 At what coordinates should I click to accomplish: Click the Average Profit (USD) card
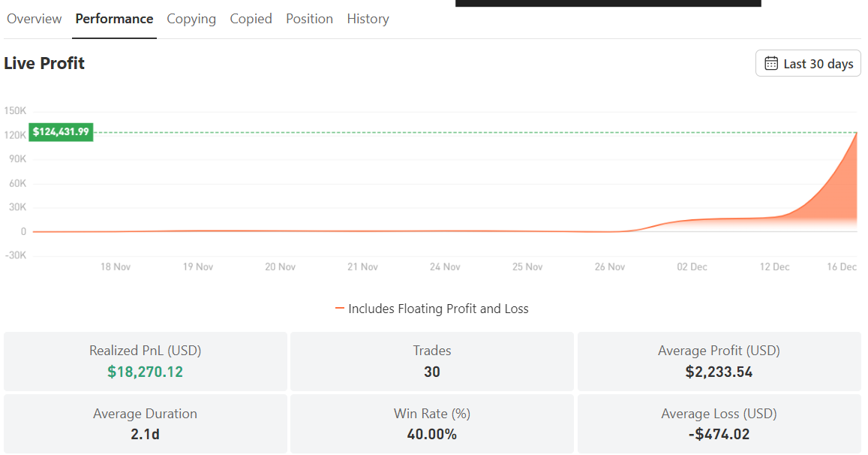click(719, 361)
